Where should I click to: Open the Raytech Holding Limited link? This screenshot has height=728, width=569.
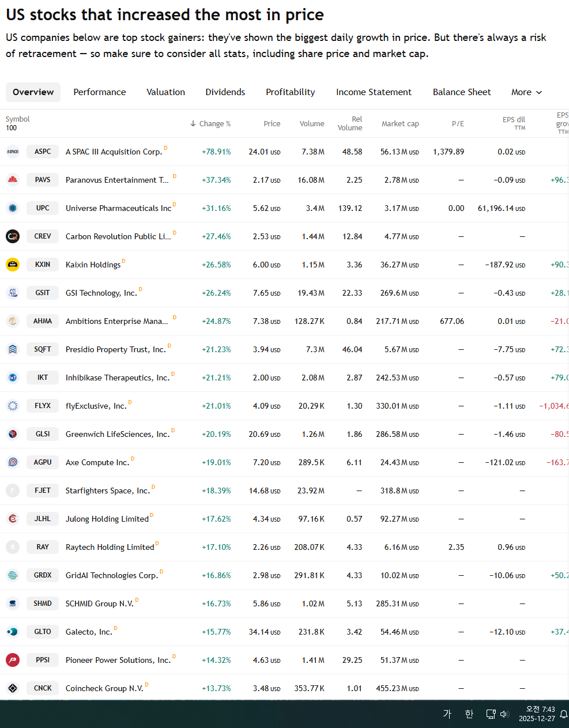pyautogui.click(x=110, y=547)
